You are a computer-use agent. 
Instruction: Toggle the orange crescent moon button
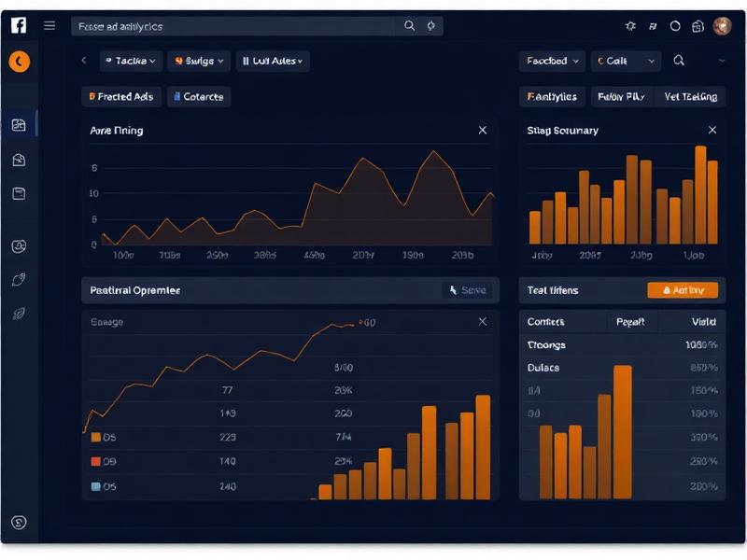pos(19,62)
